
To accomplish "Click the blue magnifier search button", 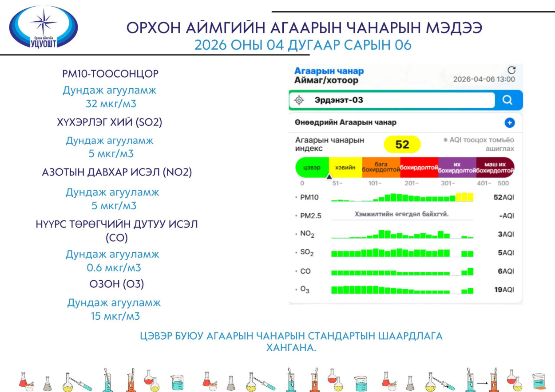I will click(x=507, y=100).
